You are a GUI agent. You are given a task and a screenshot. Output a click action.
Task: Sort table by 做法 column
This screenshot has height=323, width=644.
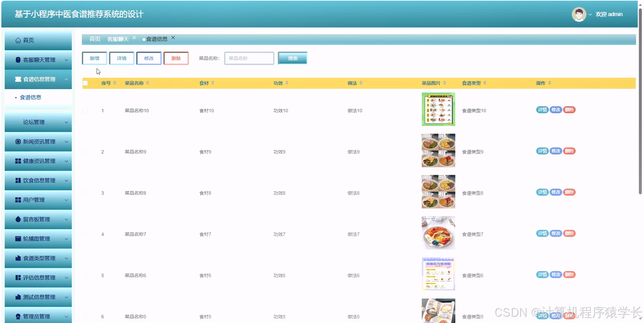[x=361, y=83]
